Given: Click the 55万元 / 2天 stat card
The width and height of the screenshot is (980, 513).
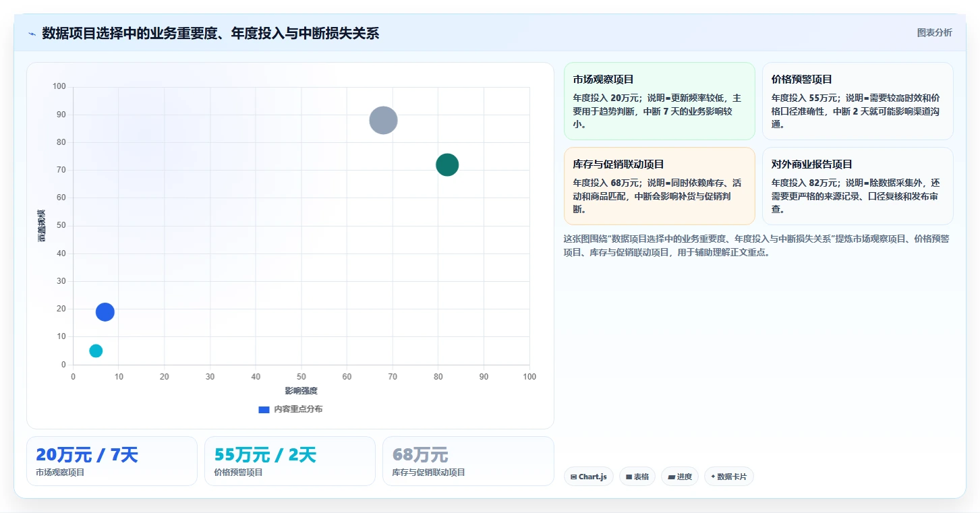Looking at the screenshot, I should click(290, 461).
